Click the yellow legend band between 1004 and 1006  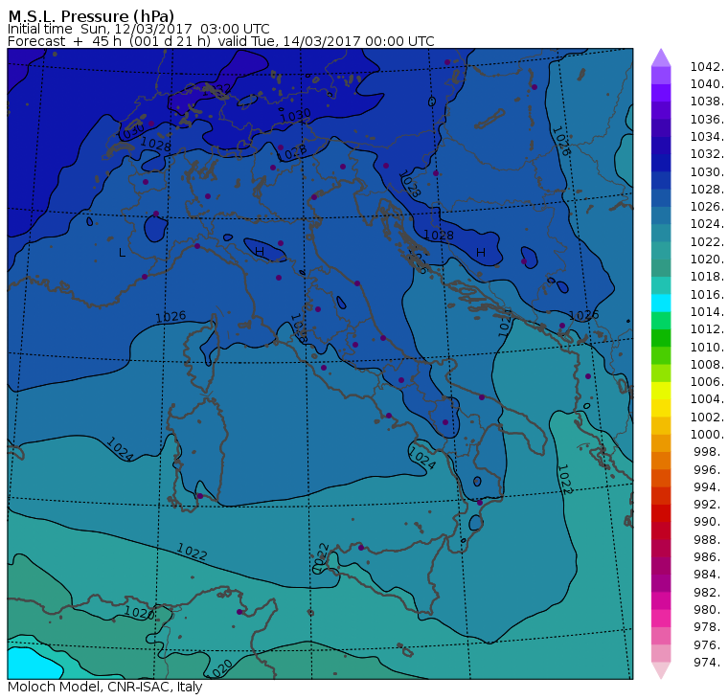661,391
